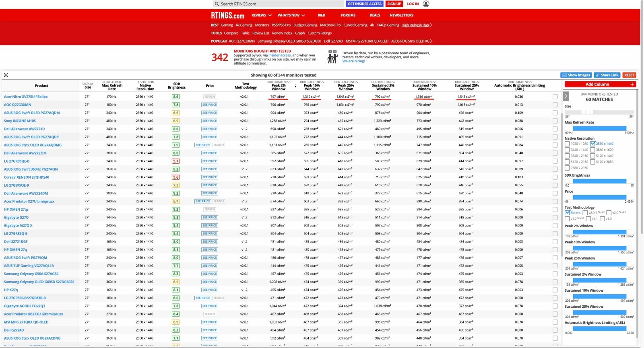
Task: Click the sort arrow beside the Peak 2% Window column
Action: pyautogui.click(x=295, y=86)
